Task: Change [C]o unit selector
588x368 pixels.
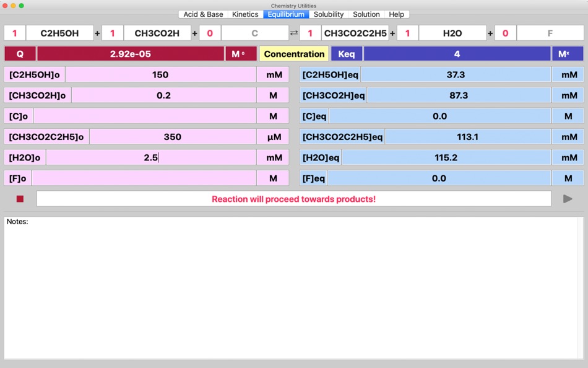Action: [x=273, y=116]
